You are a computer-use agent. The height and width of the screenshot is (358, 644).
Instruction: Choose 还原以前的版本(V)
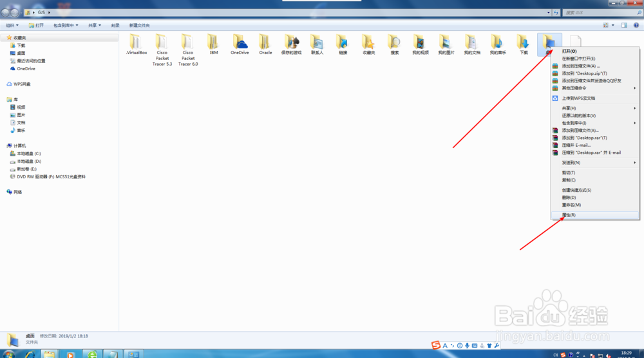[x=595, y=116]
